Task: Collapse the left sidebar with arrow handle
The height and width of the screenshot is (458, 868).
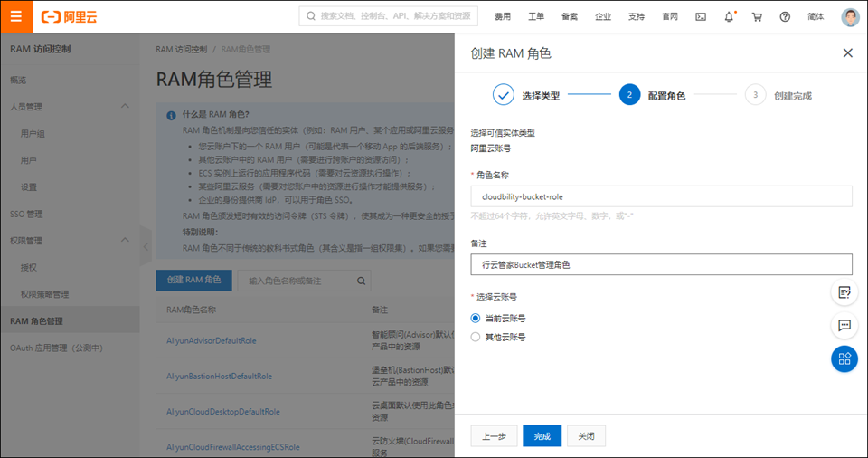Action: [145, 246]
